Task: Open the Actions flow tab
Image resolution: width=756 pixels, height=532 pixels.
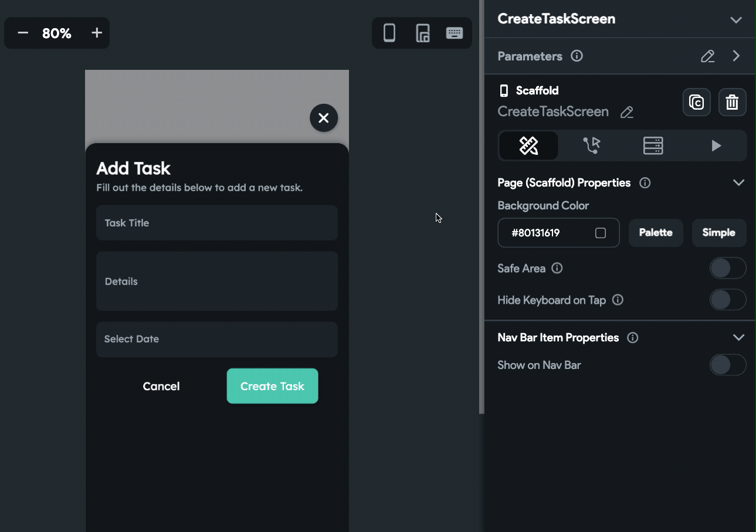Action: pyautogui.click(x=592, y=145)
